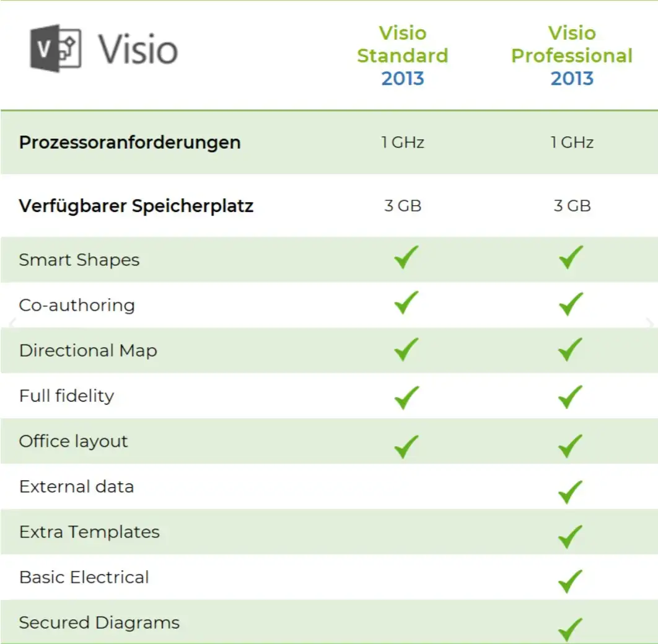The width and height of the screenshot is (658, 644).
Task: Click the Prozessoranforderungen row label
Action: [x=129, y=142]
